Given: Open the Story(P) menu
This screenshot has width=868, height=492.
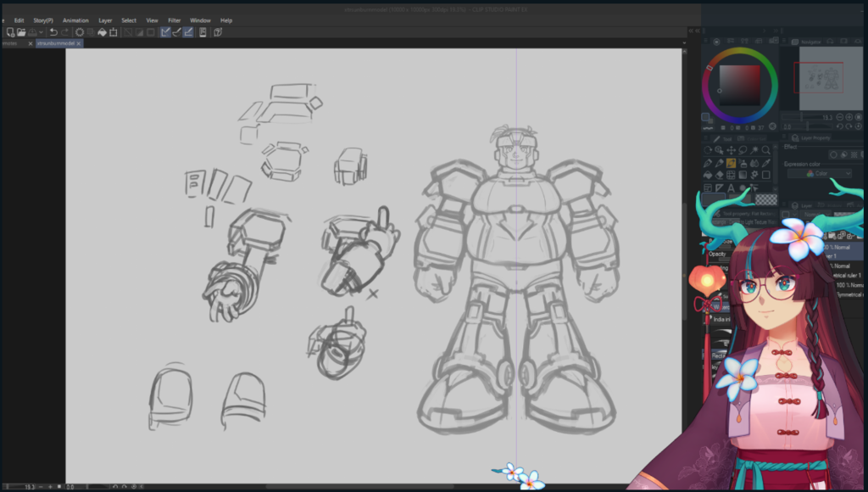Looking at the screenshot, I should coord(43,20).
